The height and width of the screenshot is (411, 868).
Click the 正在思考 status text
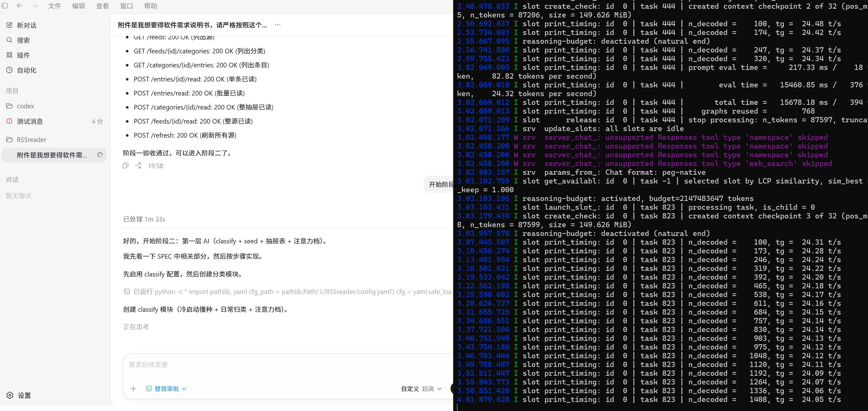pos(136,327)
